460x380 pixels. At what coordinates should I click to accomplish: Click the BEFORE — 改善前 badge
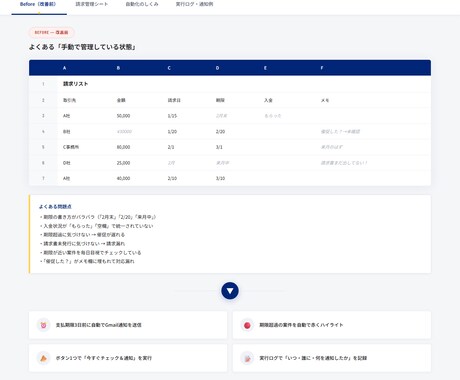point(51,32)
